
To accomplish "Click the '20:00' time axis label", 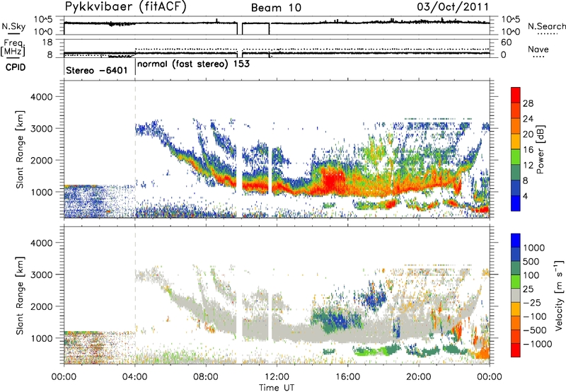I will (x=418, y=377).
